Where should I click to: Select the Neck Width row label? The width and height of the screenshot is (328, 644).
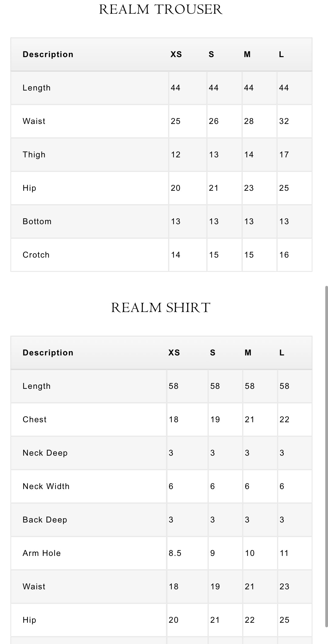(46, 486)
